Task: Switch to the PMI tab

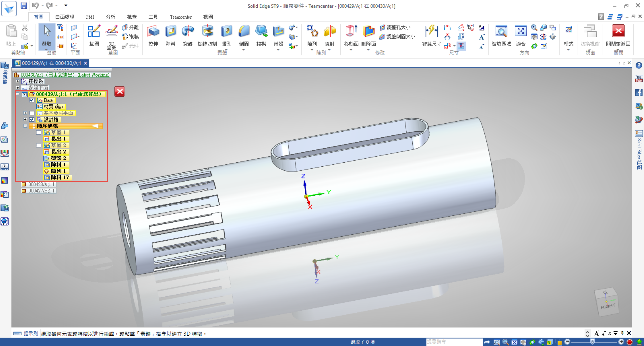Action: point(90,17)
